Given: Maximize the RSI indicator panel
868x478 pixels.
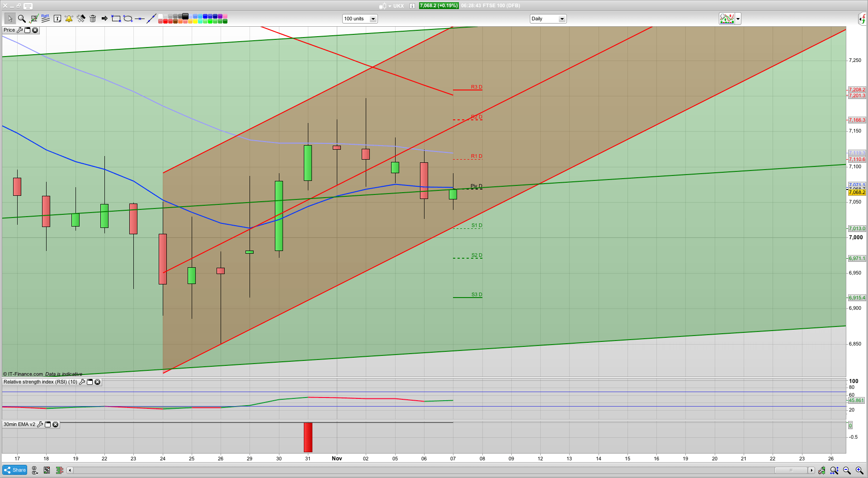Looking at the screenshot, I should click(x=90, y=382).
